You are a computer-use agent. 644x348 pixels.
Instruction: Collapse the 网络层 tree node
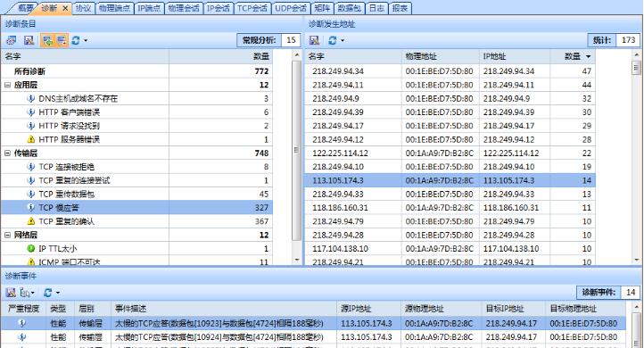pos(7,235)
